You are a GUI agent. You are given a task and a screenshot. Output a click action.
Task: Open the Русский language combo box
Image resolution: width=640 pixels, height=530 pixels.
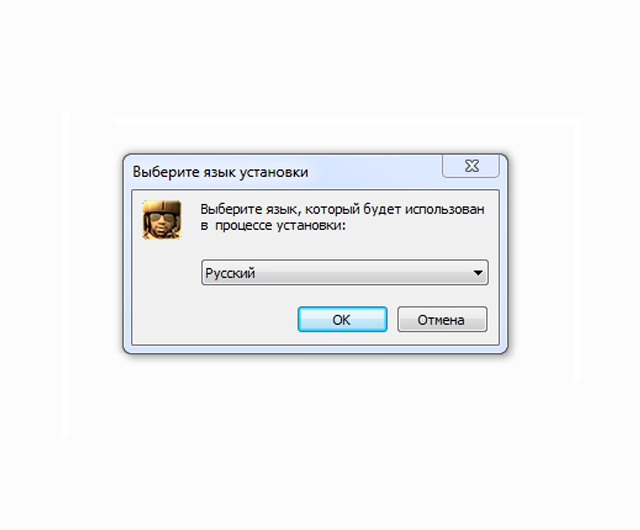[345, 273]
